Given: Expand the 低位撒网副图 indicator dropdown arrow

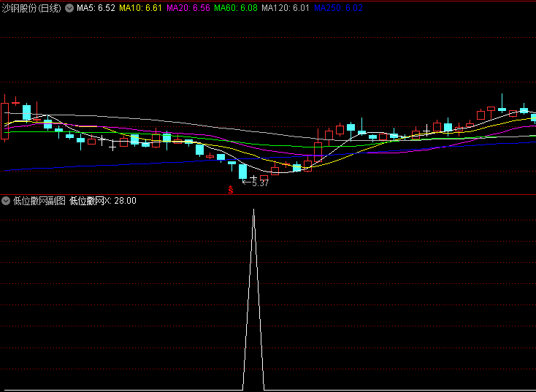Looking at the screenshot, I should click(x=6, y=201).
